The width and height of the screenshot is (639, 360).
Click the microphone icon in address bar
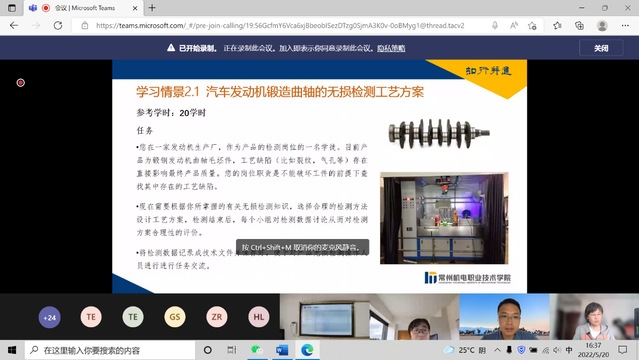point(495,25)
